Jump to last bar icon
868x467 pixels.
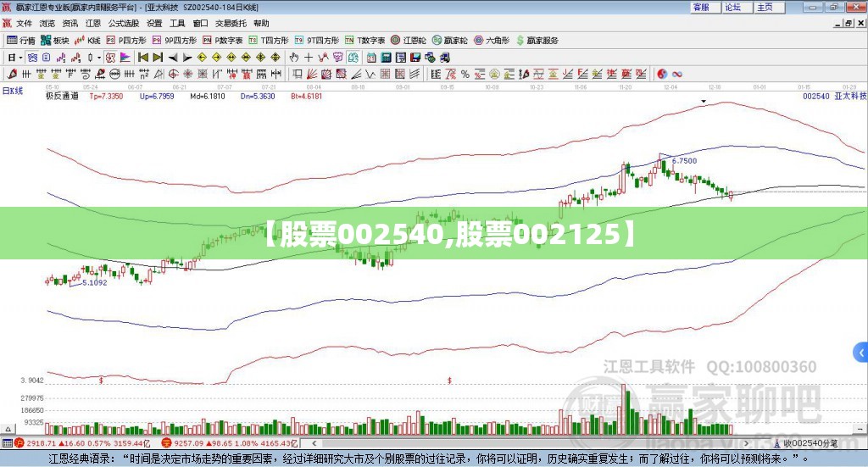coord(158,58)
